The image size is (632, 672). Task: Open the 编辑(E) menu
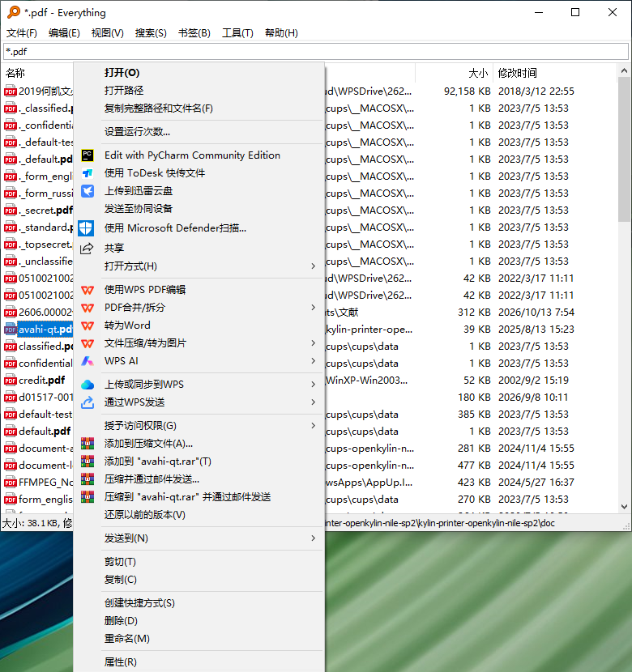click(x=64, y=33)
